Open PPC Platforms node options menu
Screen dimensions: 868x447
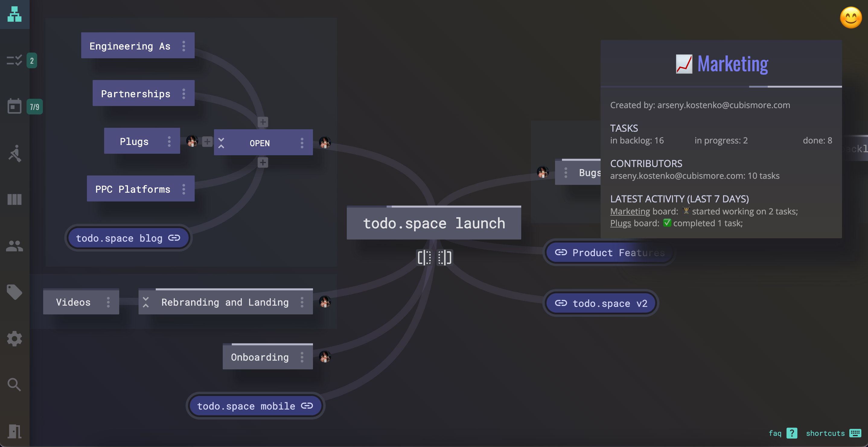183,189
